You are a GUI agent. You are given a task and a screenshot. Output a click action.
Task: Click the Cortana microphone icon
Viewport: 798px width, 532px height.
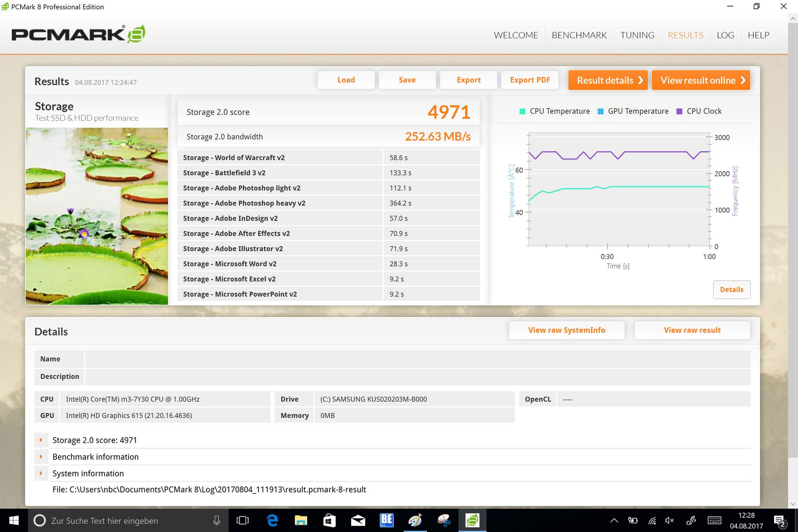pyautogui.click(x=217, y=520)
